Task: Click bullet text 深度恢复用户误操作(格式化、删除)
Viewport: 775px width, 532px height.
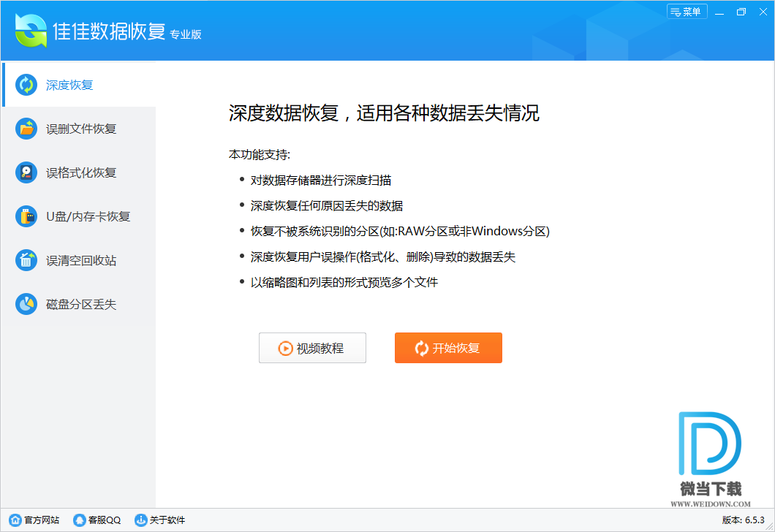Action: pyautogui.click(x=383, y=256)
